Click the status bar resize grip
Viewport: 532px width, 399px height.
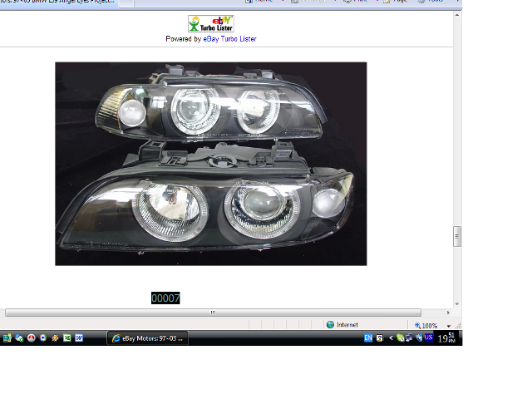pos(458,326)
